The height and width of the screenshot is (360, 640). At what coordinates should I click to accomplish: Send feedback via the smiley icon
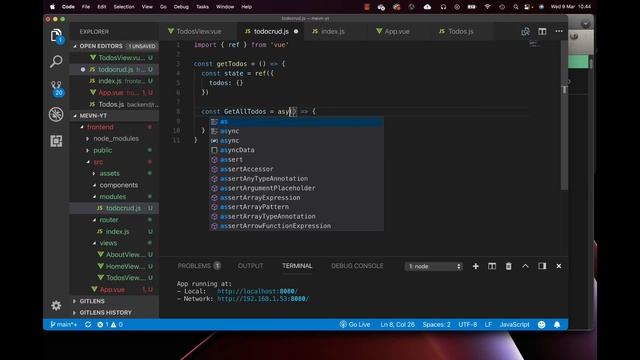point(541,324)
